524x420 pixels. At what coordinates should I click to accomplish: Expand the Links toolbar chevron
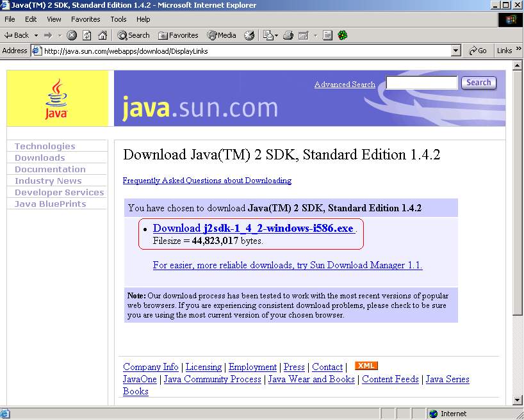click(519, 49)
